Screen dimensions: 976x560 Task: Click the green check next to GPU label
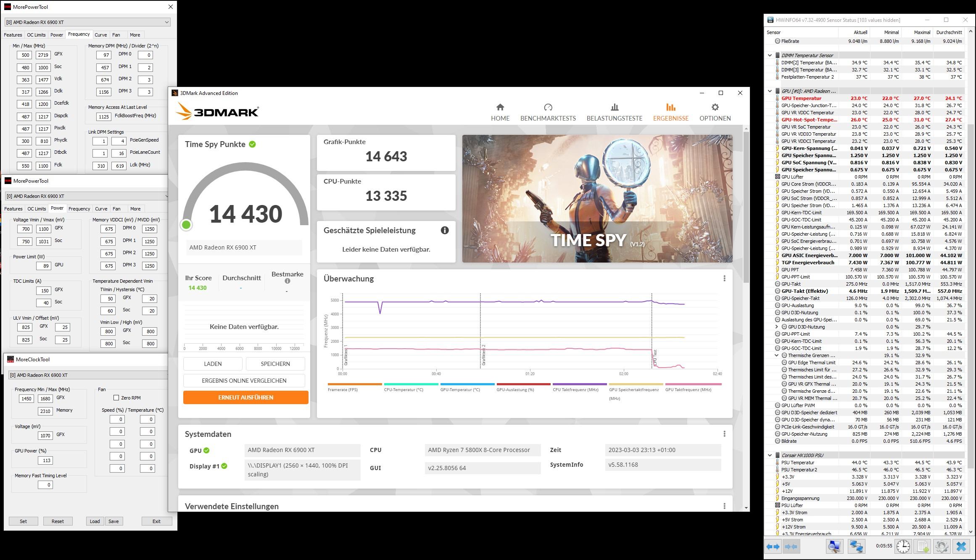tap(206, 450)
